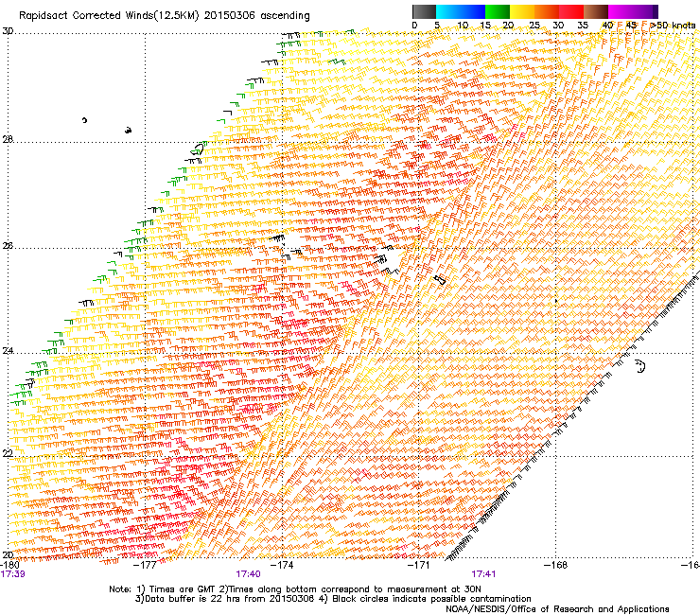Click the longitude label -171 on the bottom axis
This screenshot has width=700, height=615.
(419, 565)
